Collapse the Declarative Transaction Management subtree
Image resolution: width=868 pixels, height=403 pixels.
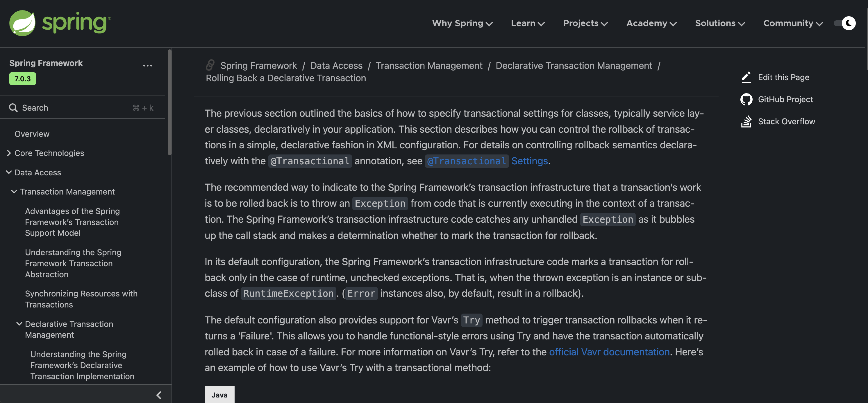point(19,324)
